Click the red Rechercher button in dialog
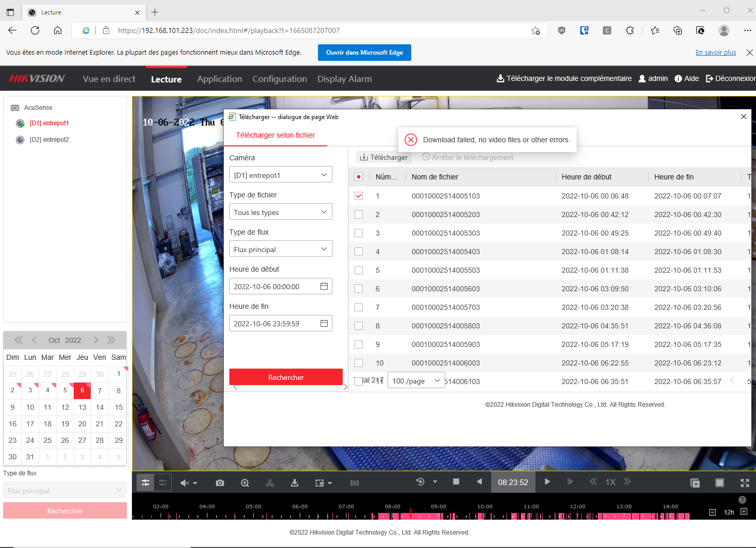The width and height of the screenshot is (756, 548). click(285, 377)
